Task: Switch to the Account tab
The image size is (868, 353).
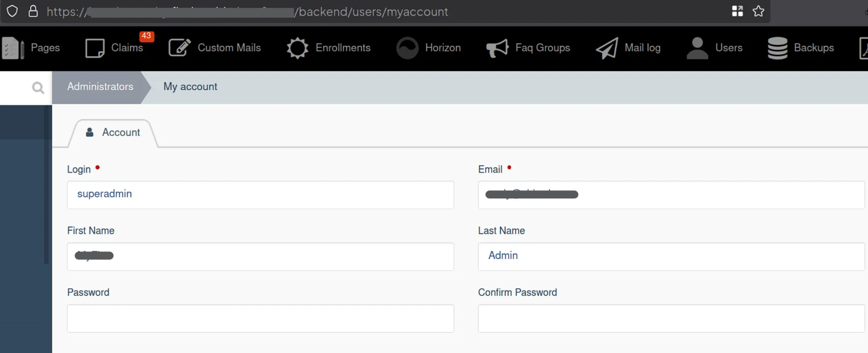Action: [113, 133]
